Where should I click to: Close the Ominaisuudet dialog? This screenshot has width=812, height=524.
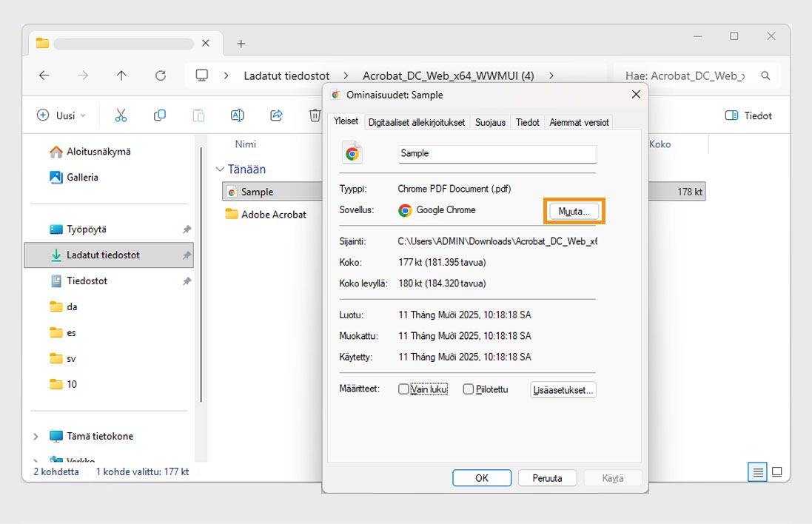(x=636, y=94)
